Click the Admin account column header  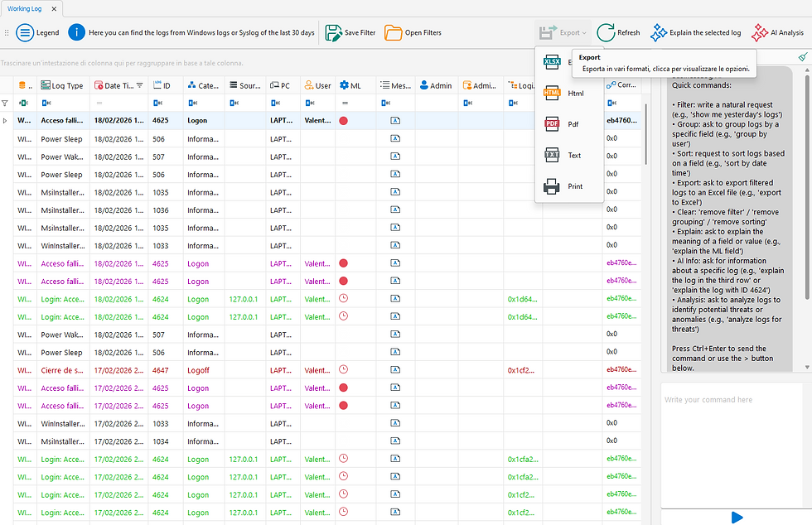[480, 85]
